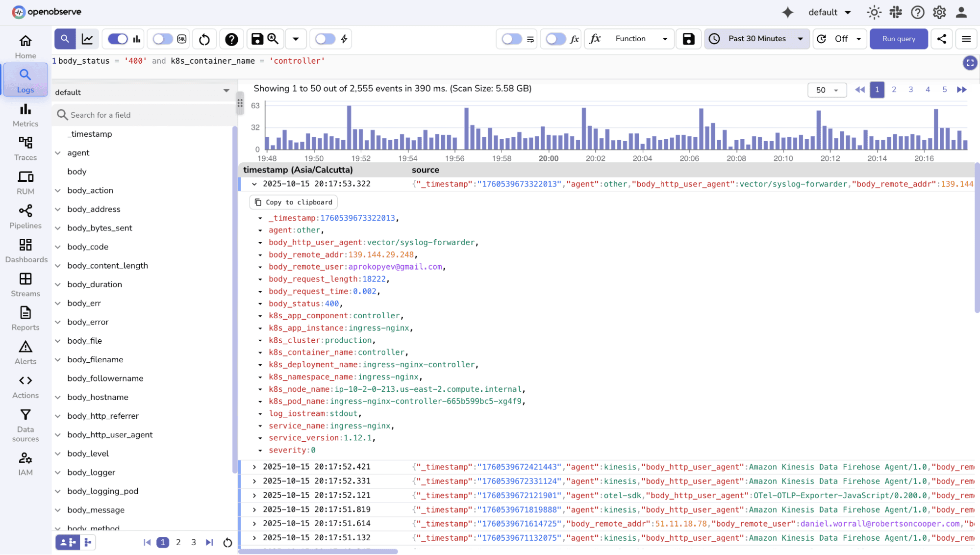Screen dimensions: 980x555
Task: Open the hamburger menu at top right
Action: (966, 38)
